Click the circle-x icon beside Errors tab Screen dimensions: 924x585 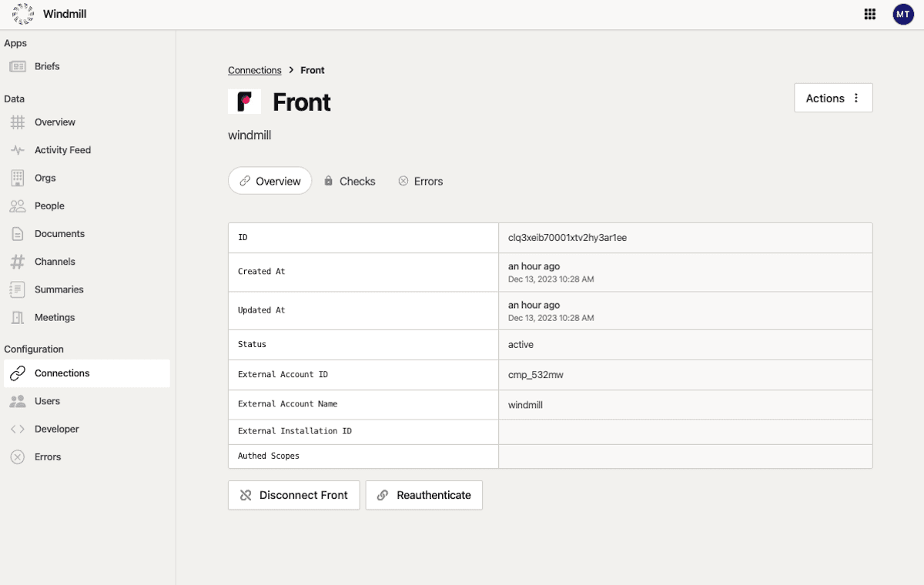pyautogui.click(x=403, y=181)
